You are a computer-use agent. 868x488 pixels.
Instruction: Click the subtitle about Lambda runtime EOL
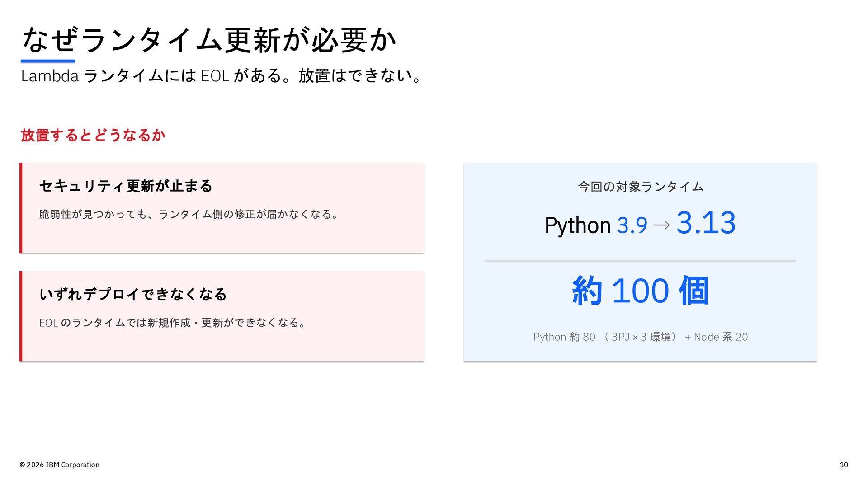click(x=222, y=75)
